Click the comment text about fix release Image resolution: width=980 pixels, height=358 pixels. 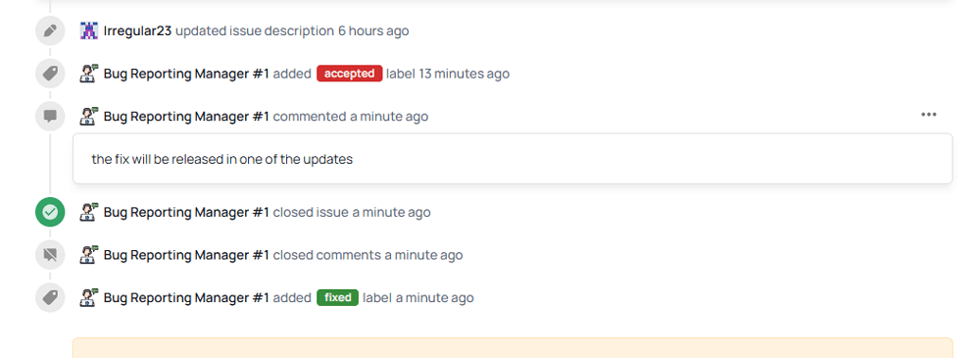coord(222,159)
